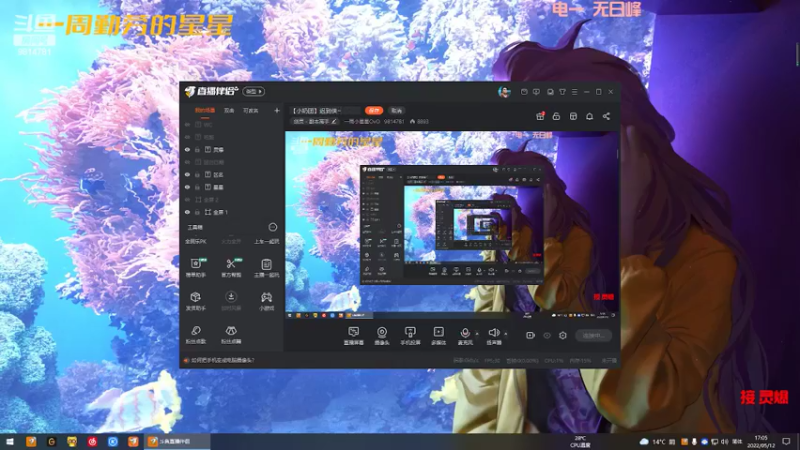Click the orange save button beside the title
Viewport: 800px width, 450px height.
tap(374, 110)
